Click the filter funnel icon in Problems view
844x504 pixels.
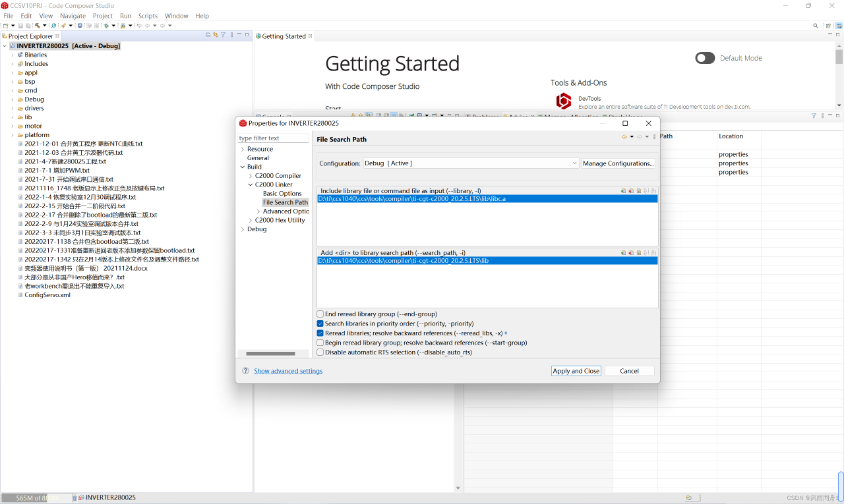[x=814, y=116]
